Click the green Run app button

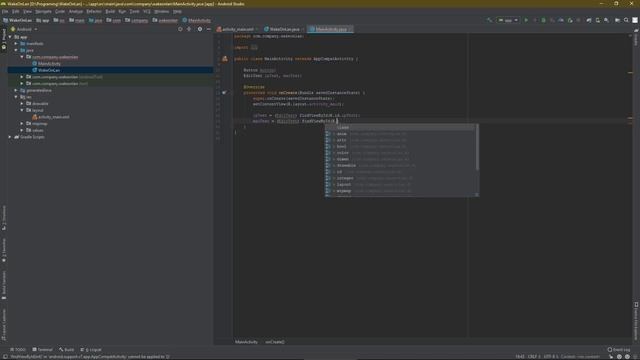point(526,20)
